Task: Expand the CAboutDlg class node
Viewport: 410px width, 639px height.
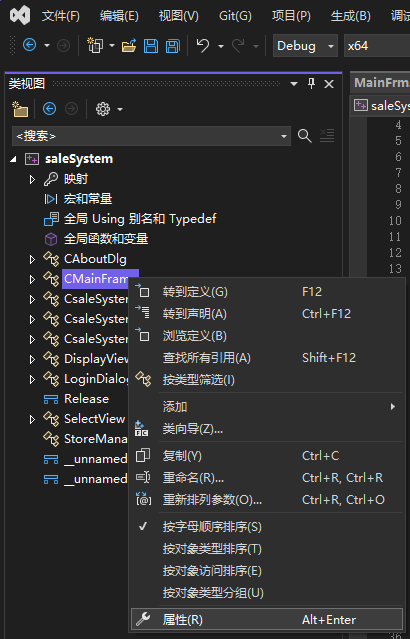Action: click(32, 259)
